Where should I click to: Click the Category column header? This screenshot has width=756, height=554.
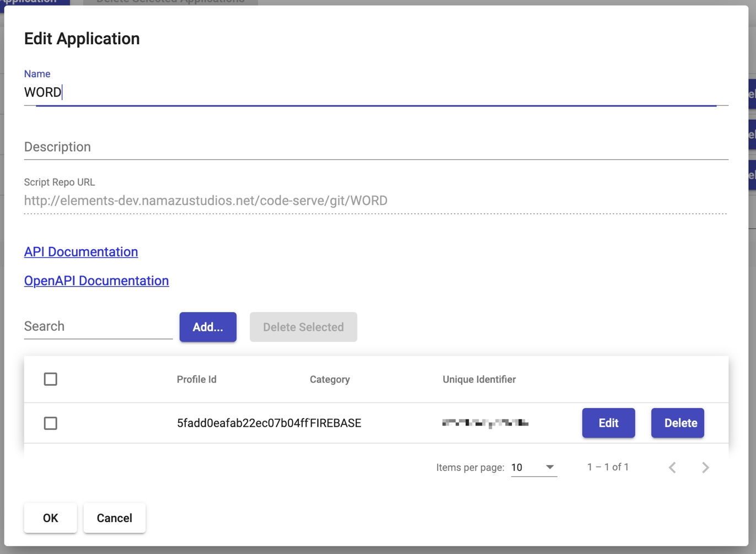coord(329,379)
